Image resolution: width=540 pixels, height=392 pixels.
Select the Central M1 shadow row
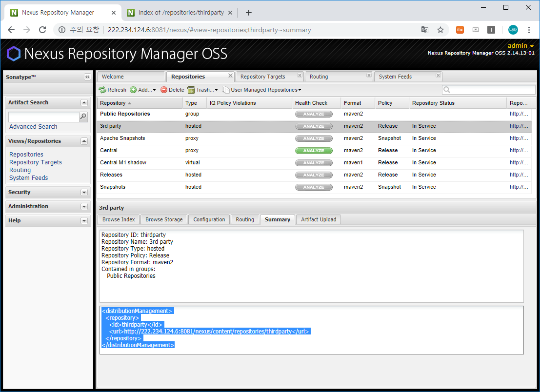click(314, 163)
